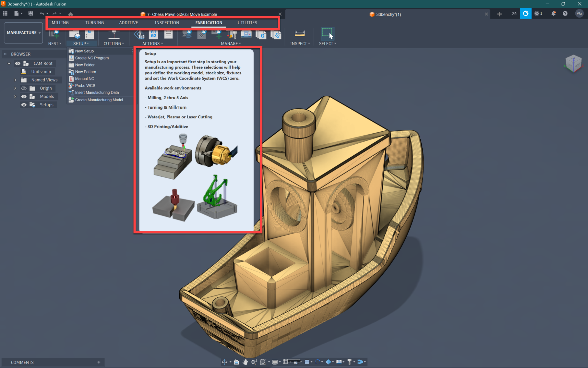This screenshot has height=368, width=588.
Task: Open the MANAGE dropdown menu
Action: (x=231, y=44)
